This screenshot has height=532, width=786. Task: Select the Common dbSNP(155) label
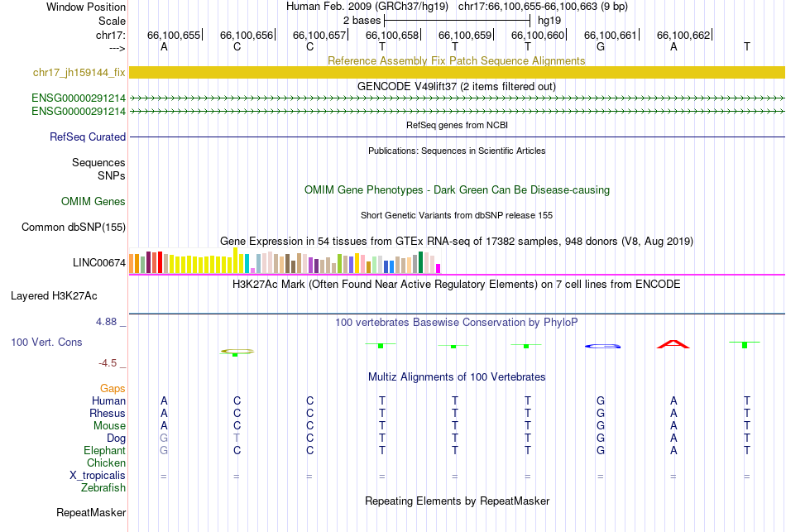click(74, 228)
